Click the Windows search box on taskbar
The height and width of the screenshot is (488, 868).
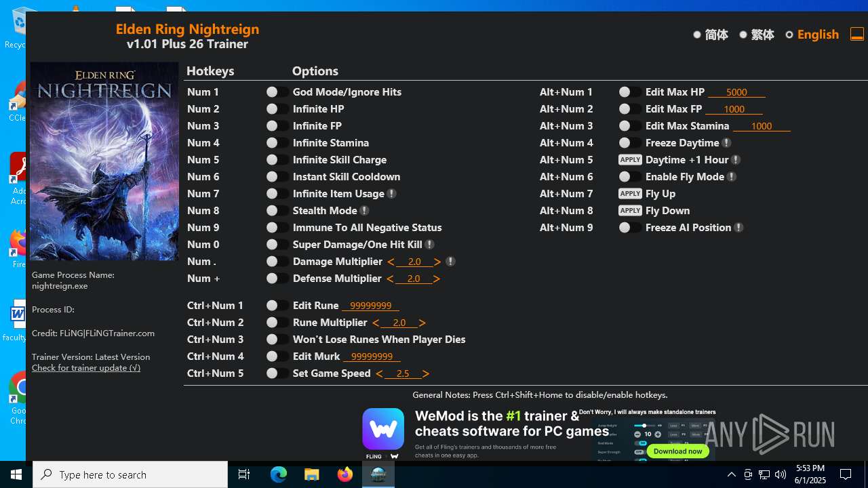130,474
